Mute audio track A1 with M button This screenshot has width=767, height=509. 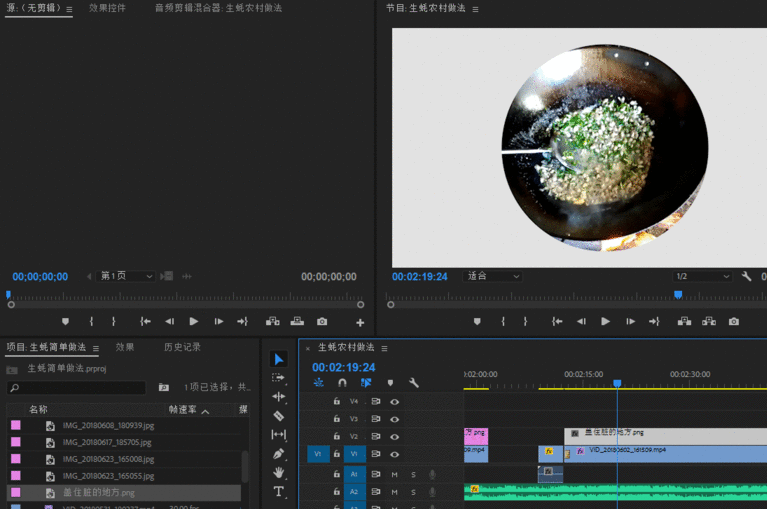(x=395, y=474)
